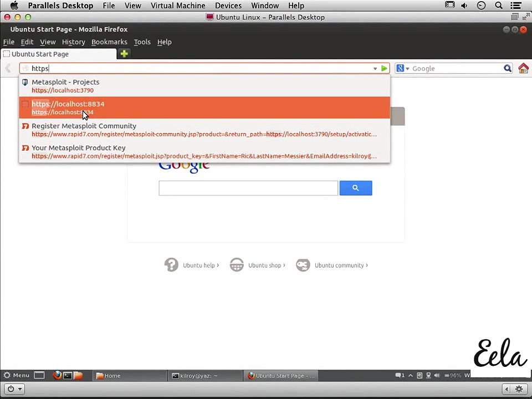Open Parallels Devices menu
Image resolution: width=532 pixels, height=399 pixels.
(x=228, y=6)
